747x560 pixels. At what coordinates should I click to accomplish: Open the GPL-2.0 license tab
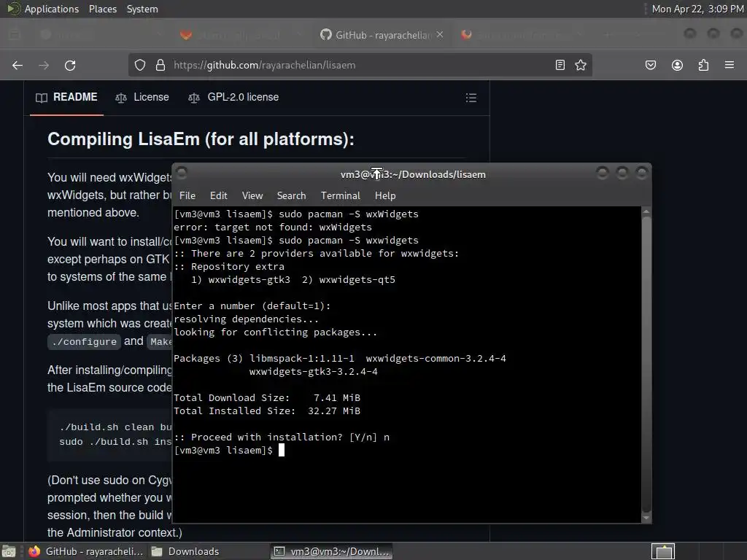[x=233, y=97]
